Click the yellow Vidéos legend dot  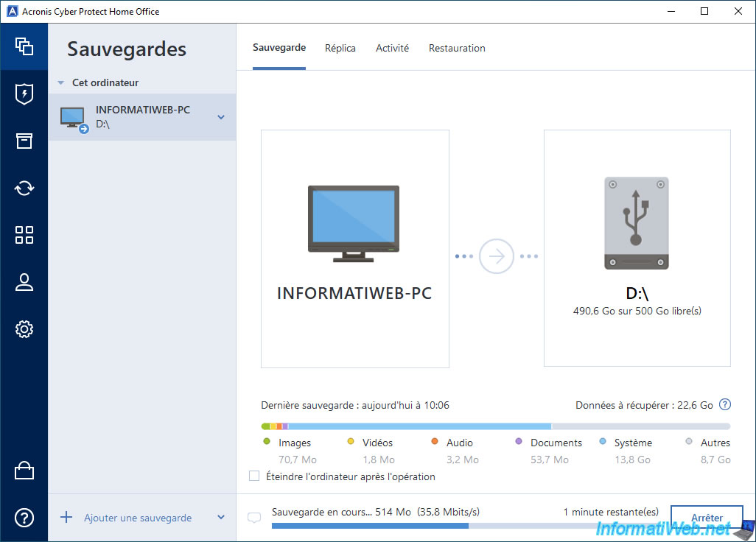pyautogui.click(x=351, y=441)
